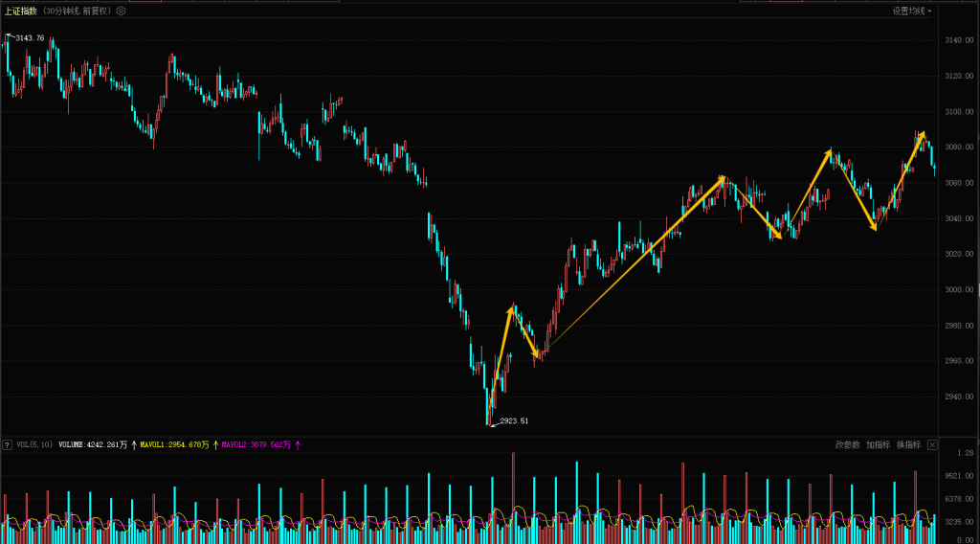Click the 加指标 button
This screenshot has height=544, width=980.
coord(878,444)
